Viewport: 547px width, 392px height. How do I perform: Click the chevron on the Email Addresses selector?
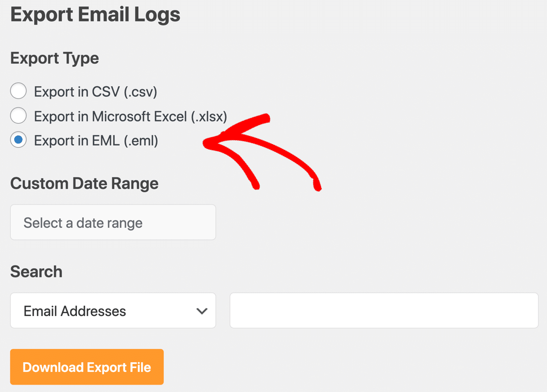click(202, 311)
